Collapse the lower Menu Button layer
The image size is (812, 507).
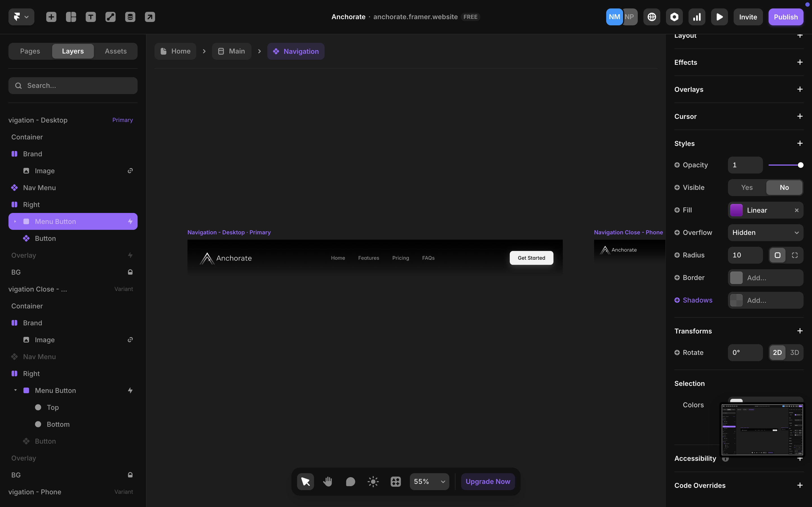[x=16, y=390]
